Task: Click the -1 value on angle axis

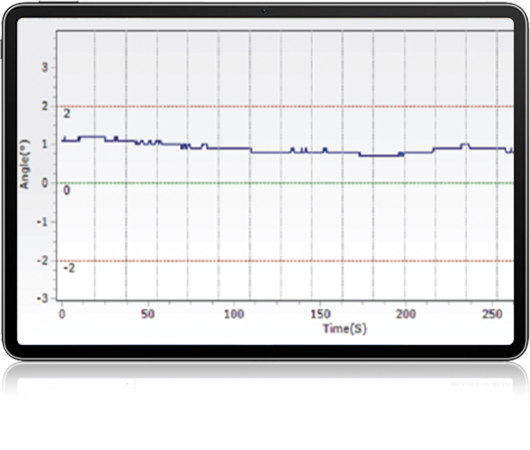Action: [x=42, y=222]
